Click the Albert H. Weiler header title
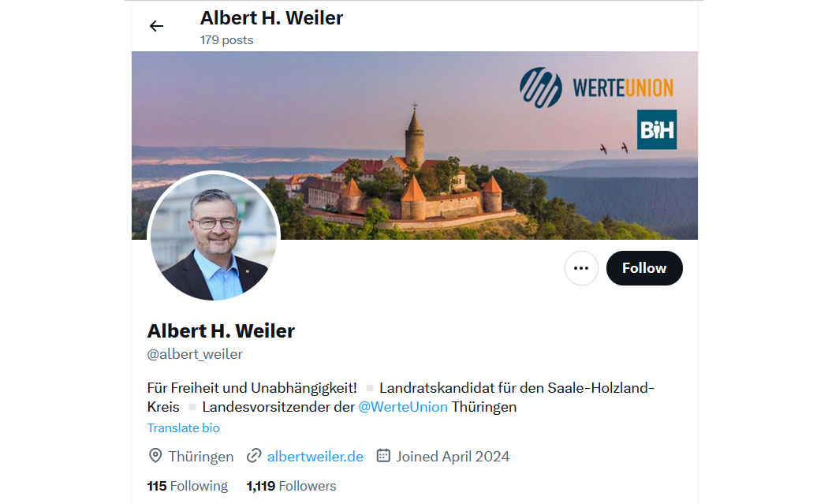828x504 pixels. pos(271,18)
